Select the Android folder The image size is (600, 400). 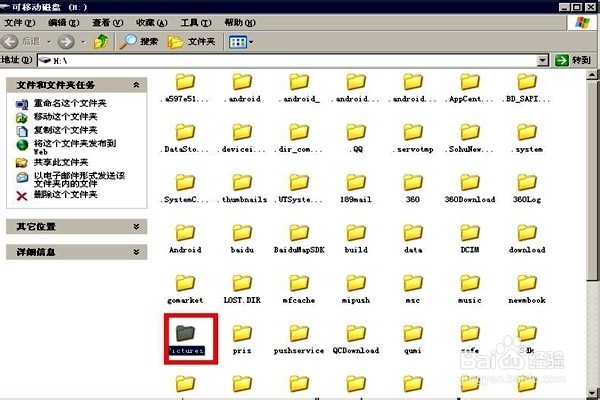(185, 239)
